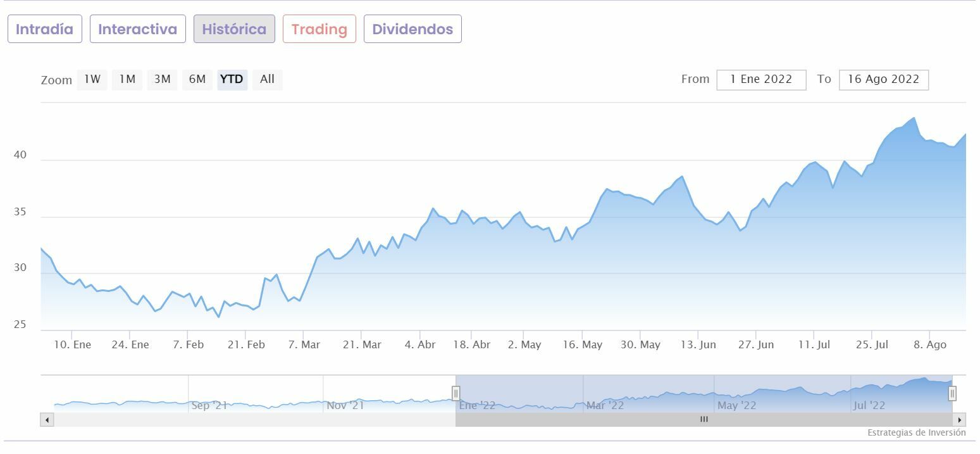980x454 pixels.
Task: Click the horizontal scrollbar thumb grip
Action: (704, 420)
